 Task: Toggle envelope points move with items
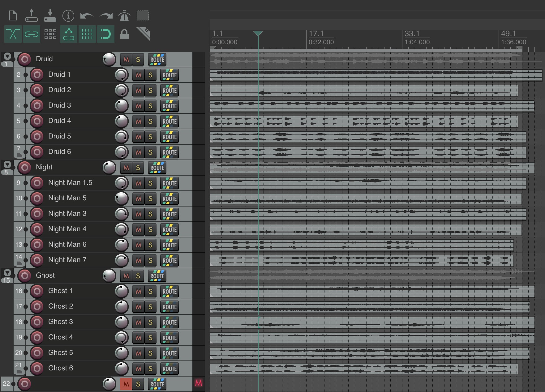(69, 34)
